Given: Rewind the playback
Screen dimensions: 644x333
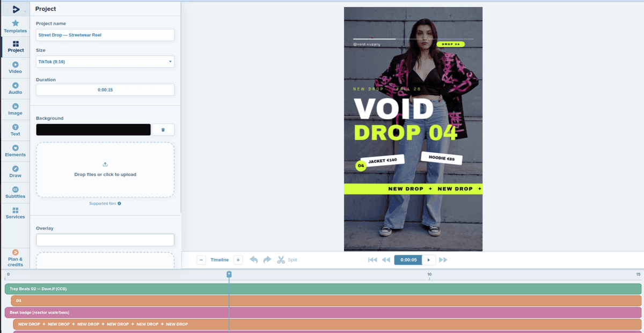Looking at the screenshot, I should click(386, 260).
